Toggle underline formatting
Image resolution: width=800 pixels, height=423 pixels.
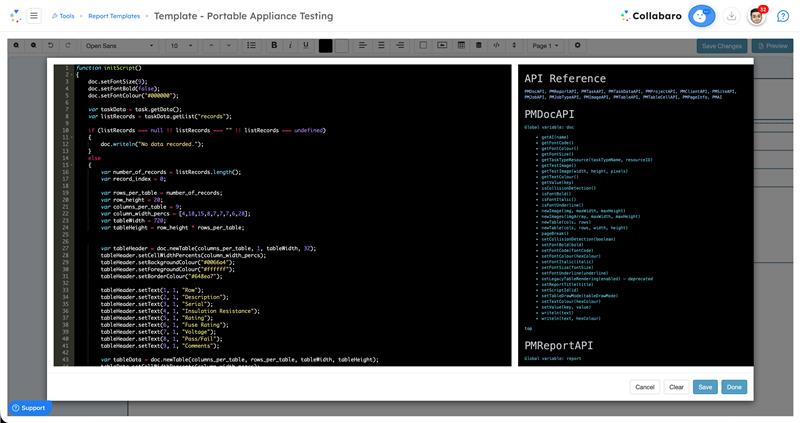click(x=306, y=45)
